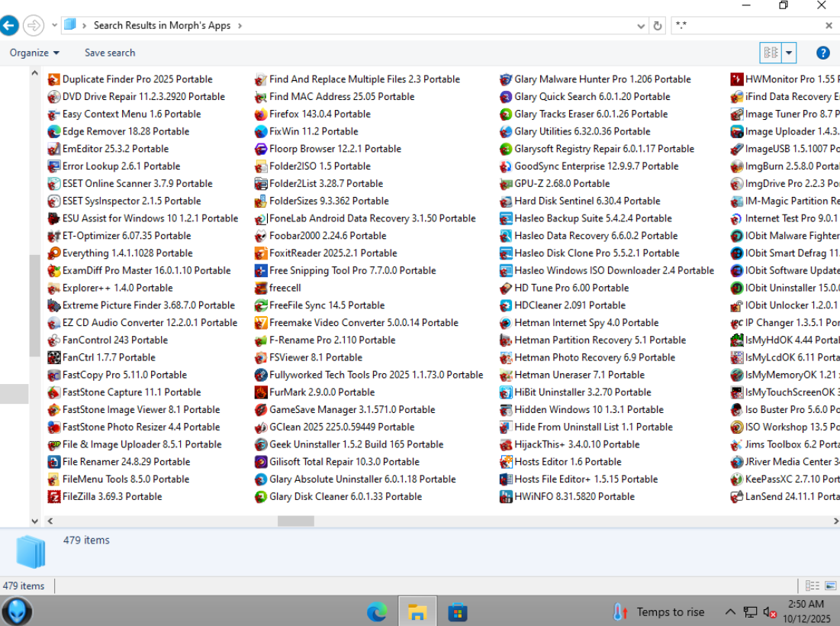
Task: Open the clock showing 2:50 AM
Action: pos(806,611)
